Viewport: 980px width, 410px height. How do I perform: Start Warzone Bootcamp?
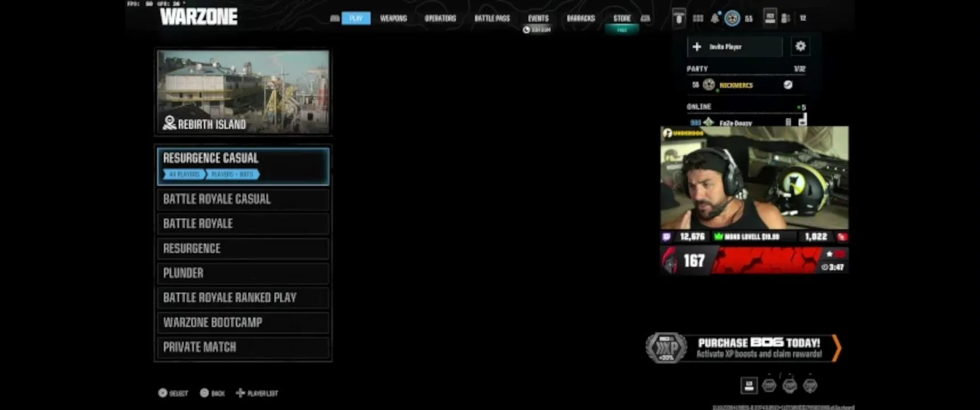click(x=243, y=322)
